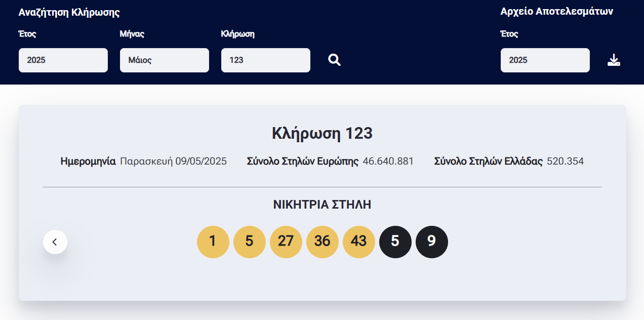This screenshot has width=644, height=320.
Task: Click yellow ball number 1
Action: pyautogui.click(x=213, y=242)
